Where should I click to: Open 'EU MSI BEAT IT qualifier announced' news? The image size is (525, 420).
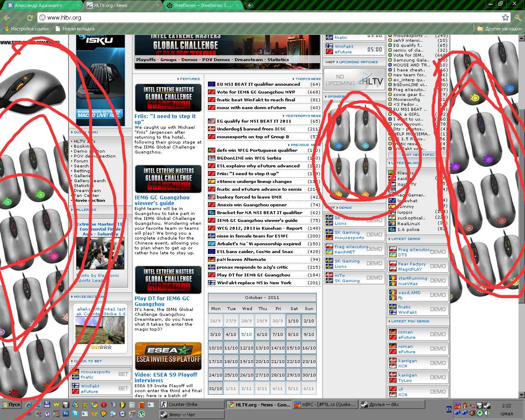[258, 84]
